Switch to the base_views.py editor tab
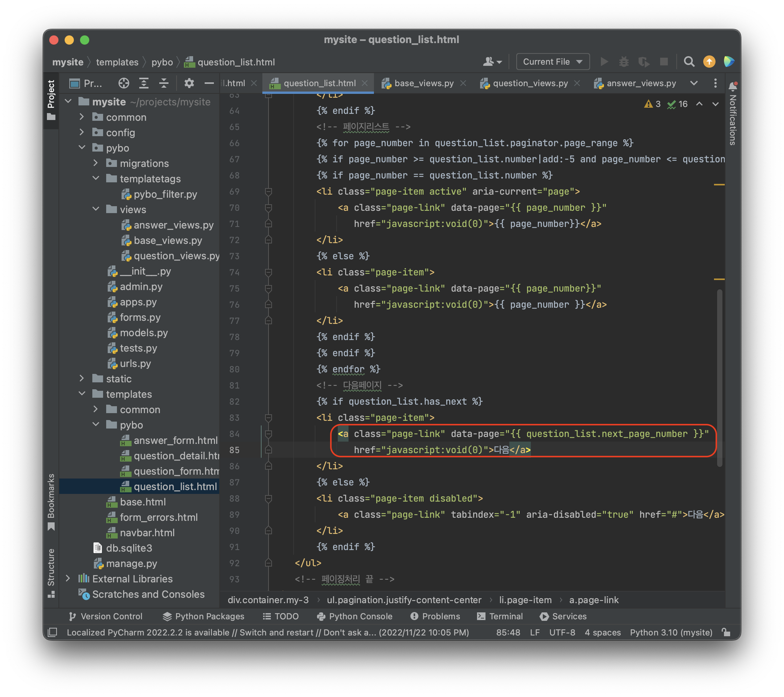784x697 pixels. click(x=423, y=83)
